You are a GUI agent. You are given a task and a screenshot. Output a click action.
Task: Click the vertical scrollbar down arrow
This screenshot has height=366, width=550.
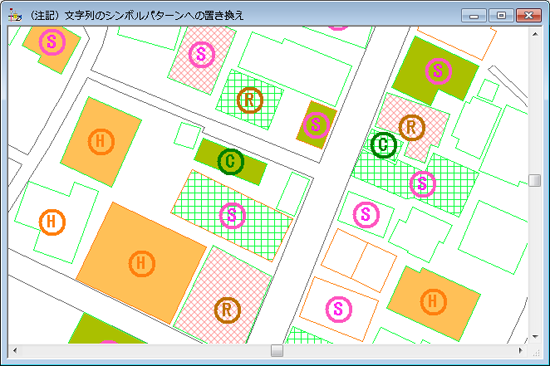click(535, 337)
